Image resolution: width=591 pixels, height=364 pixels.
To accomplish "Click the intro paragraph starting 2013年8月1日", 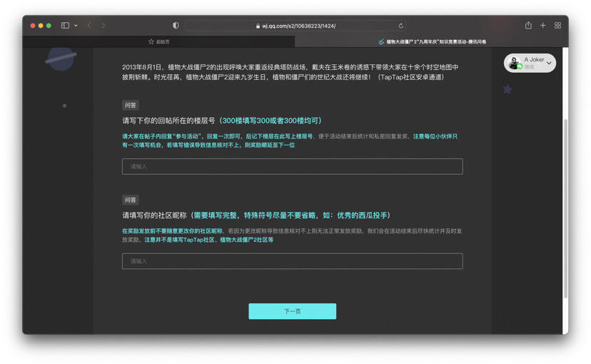I will 291,72.
